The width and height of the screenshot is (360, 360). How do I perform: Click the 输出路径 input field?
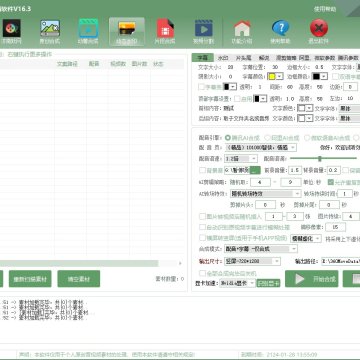pyautogui.click(x=341, y=261)
